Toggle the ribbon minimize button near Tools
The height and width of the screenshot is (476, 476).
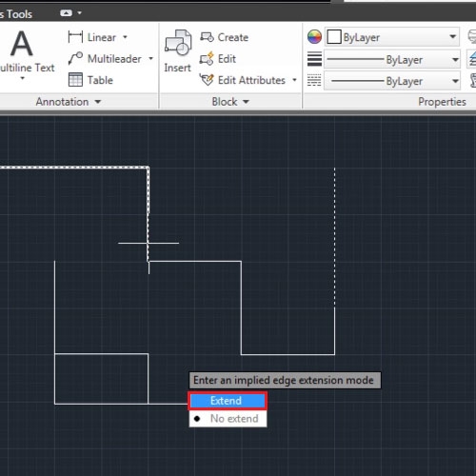[x=67, y=13]
